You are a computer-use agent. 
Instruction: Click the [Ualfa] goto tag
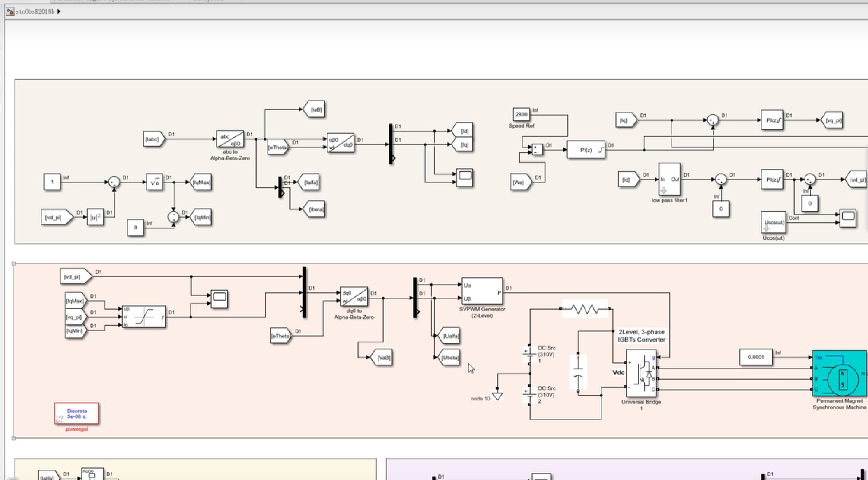pos(450,336)
